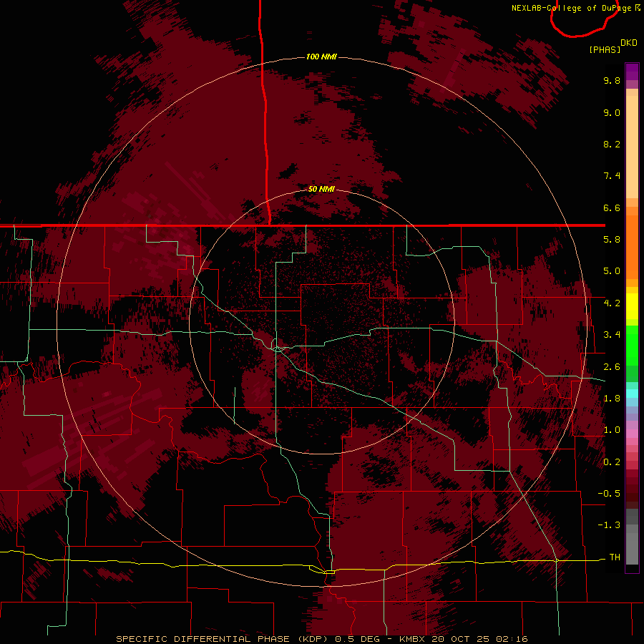The image size is (644, 644).
Task: Select the 8.2 scale label
Action: pyautogui.click(x=612, y=144)
